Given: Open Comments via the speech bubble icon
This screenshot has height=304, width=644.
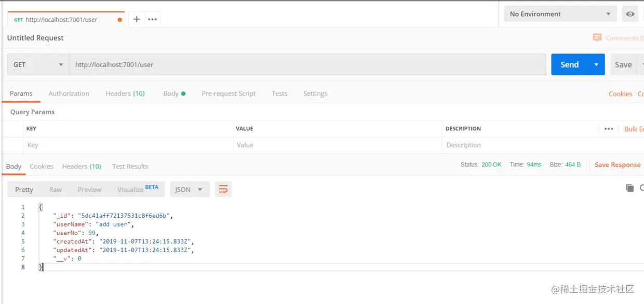Looking at the screenshot, I should tap(597, 38).
